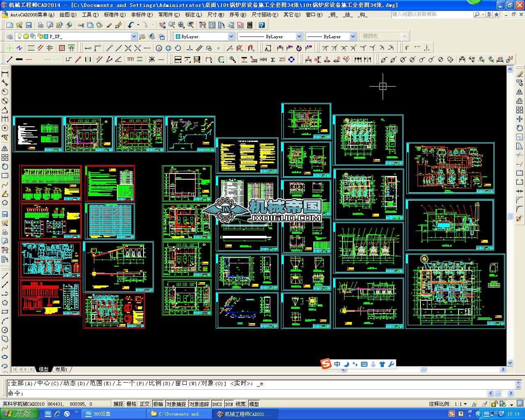The image size is (525, 420).
Task: Expand the undo history dropdown arrow
Action: (138, 25)
